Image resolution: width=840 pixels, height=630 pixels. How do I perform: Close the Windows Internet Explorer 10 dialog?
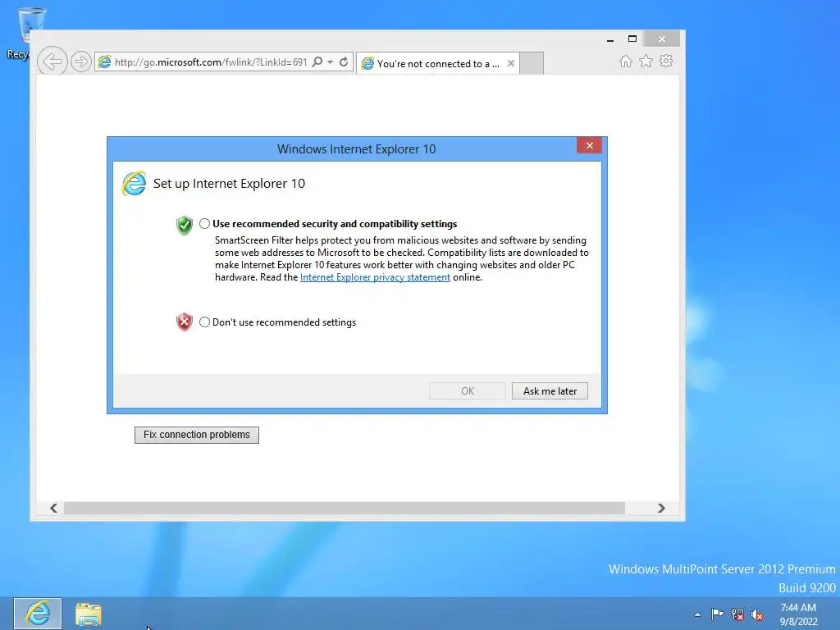589,146
